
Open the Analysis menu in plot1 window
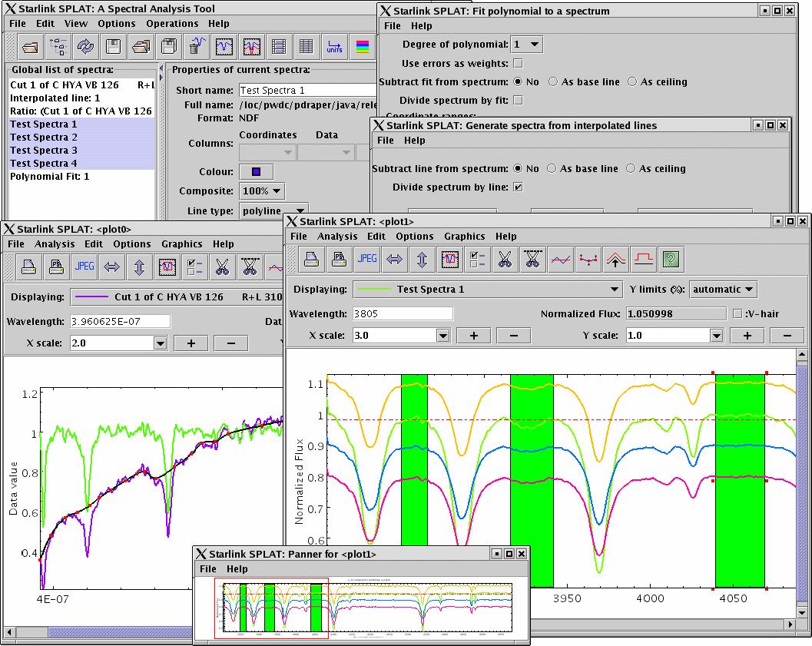(x=337, y=236)
